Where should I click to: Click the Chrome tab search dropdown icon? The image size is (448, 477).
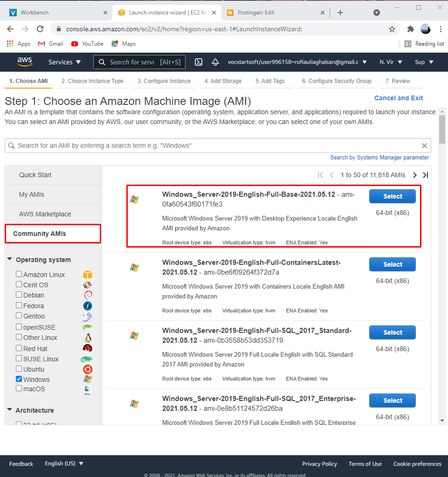click(377, 13)
